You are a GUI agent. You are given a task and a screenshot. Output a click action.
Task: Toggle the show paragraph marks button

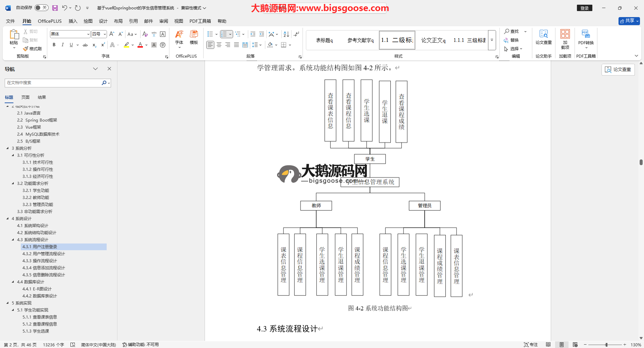coord(296,34)
